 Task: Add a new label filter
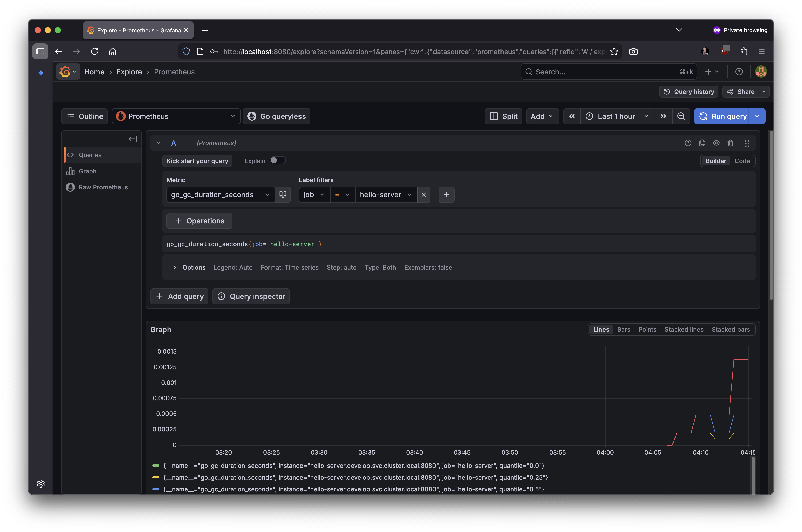click(446, 194)
